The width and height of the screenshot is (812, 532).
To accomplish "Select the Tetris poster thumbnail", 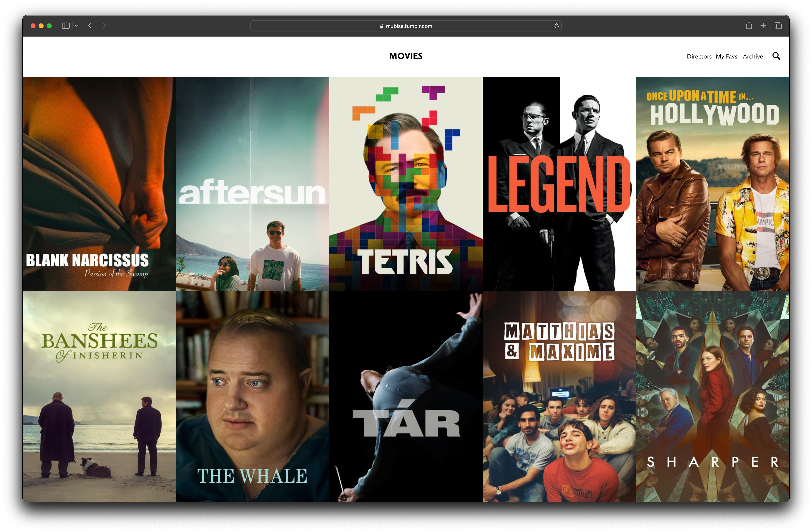I will [406, 184].
